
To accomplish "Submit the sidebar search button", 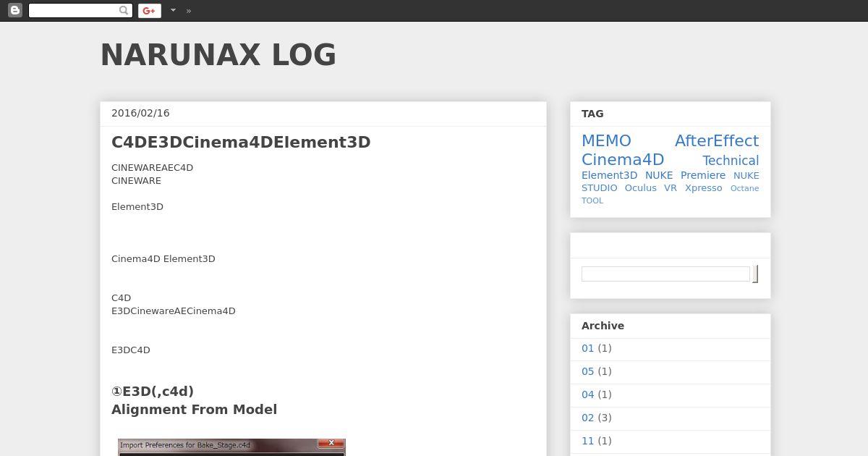I will (755, 274).
